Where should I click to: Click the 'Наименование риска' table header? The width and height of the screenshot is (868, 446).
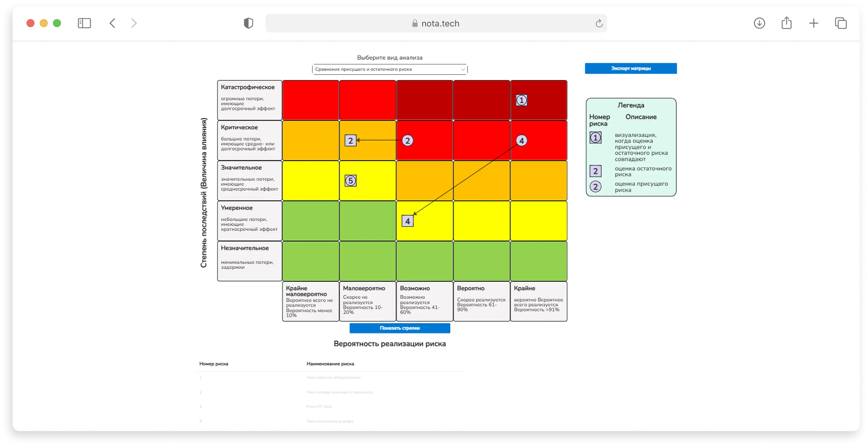pyautogui.click(x=330, y=364)
